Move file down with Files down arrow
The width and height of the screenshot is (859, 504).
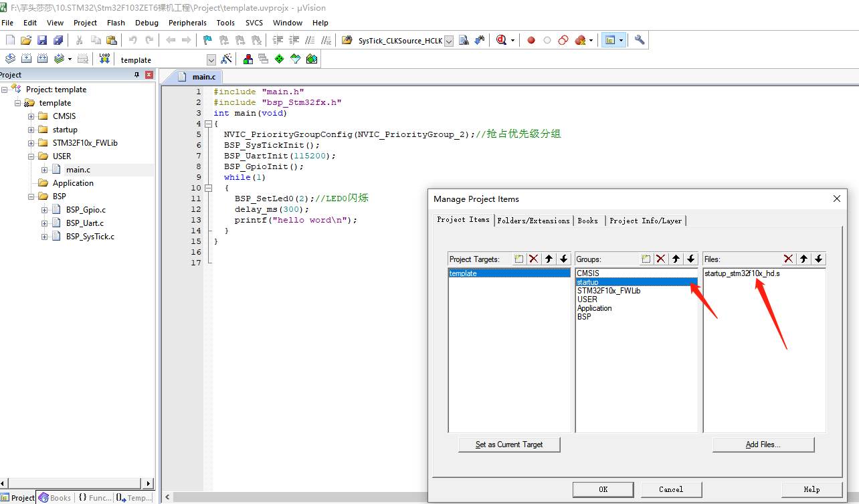point(819,259)
